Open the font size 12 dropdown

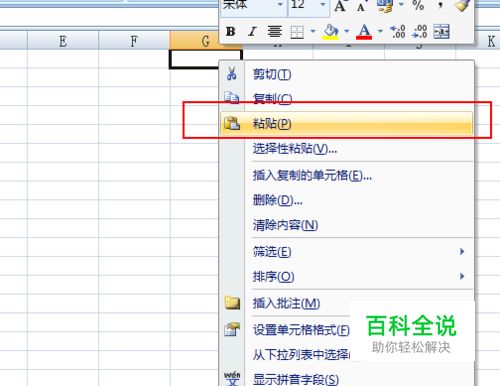pyautogui.click(x=322, y=4)
